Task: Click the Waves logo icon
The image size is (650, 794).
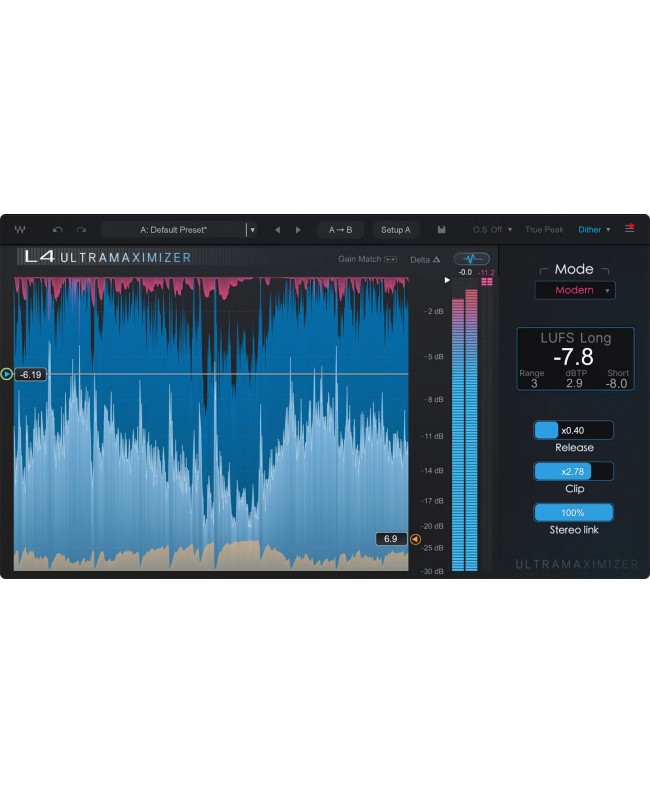Action: 20,229
